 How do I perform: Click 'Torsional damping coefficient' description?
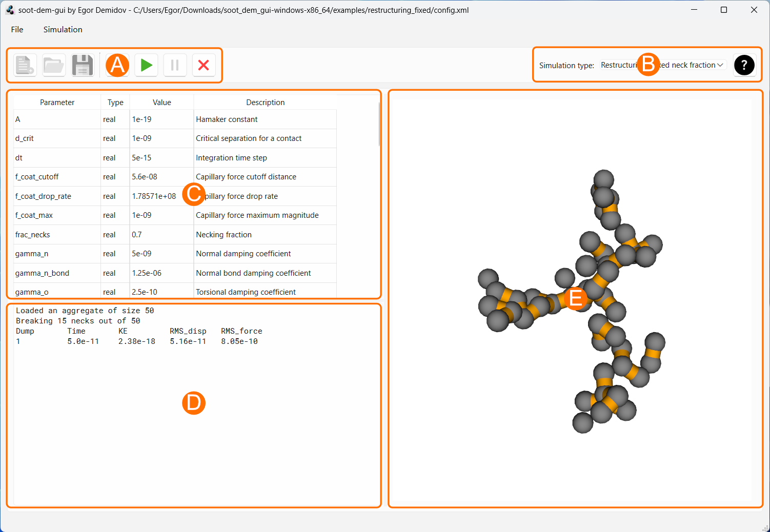265,291
